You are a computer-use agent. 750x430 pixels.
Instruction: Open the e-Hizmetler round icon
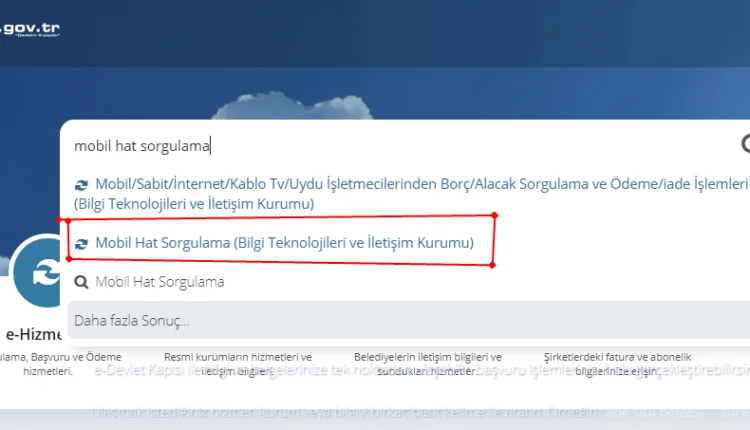(37, 271)
